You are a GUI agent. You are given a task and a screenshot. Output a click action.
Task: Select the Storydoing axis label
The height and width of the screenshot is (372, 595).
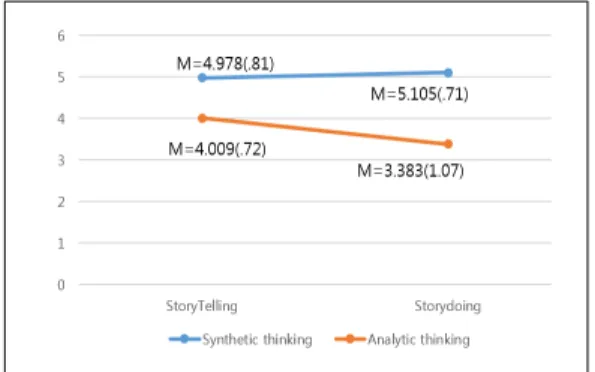point(448,306)
